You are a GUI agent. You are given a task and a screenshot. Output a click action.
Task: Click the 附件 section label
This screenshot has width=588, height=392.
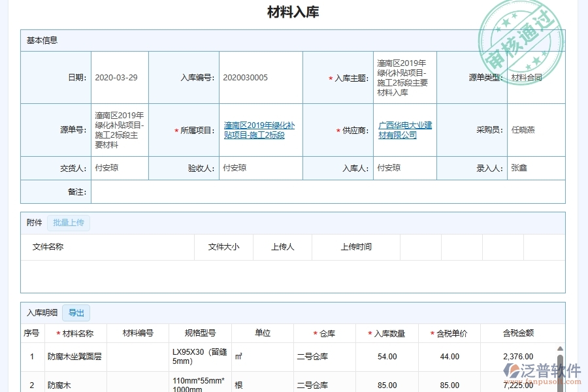33,222
